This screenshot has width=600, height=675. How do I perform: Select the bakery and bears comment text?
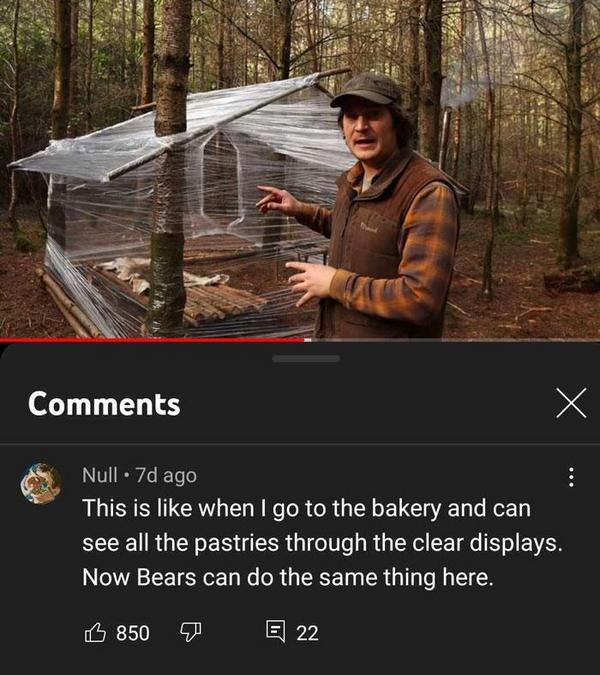coord(322,542)
